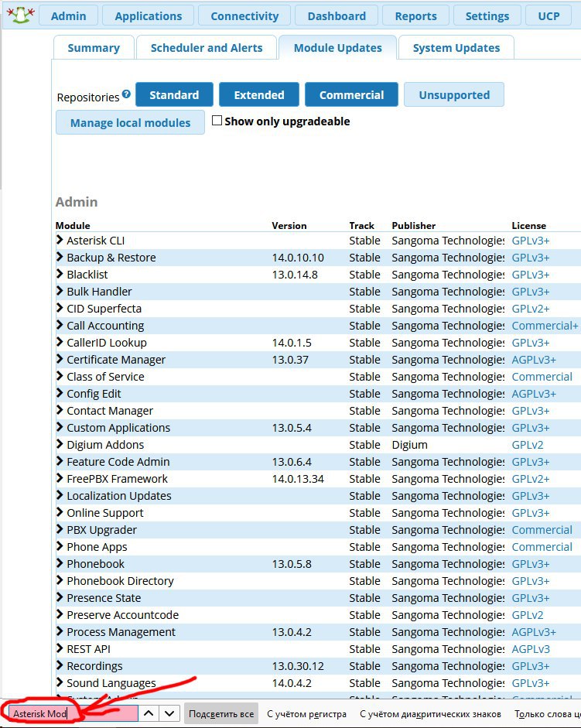Switch to the Summary tab

point(94,48)
